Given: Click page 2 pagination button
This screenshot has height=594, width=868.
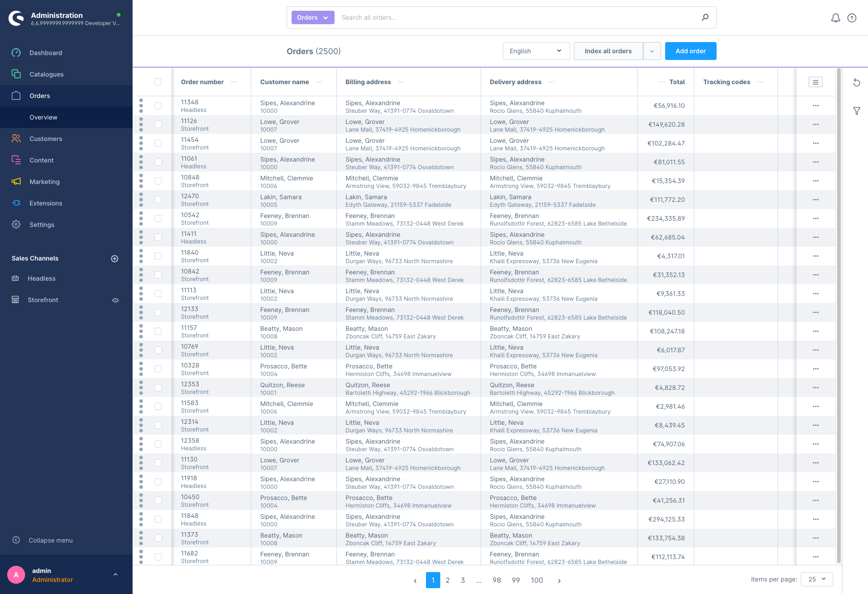Looking at the screenshot, I should pos(448,580).
